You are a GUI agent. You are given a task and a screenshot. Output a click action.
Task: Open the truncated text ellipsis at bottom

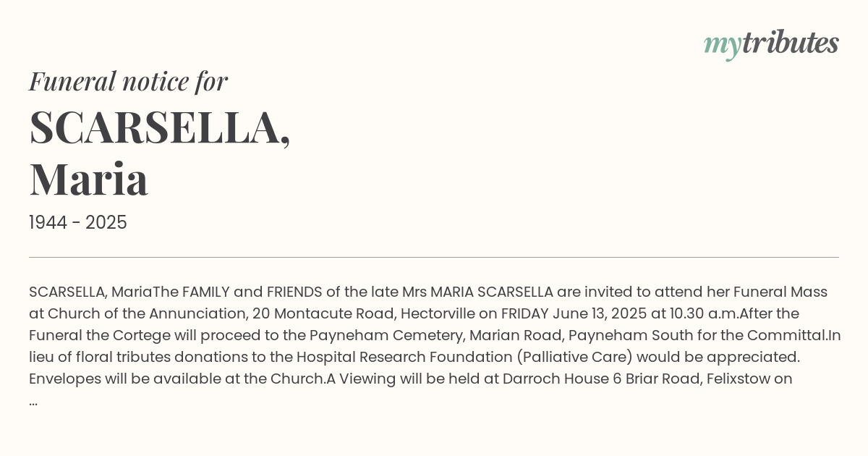(33, 401)
